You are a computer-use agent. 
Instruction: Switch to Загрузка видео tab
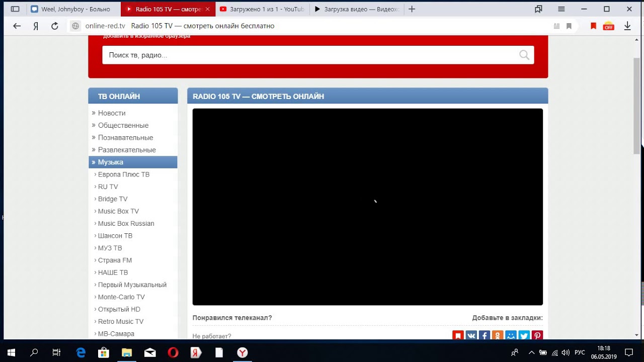point(356,9)
